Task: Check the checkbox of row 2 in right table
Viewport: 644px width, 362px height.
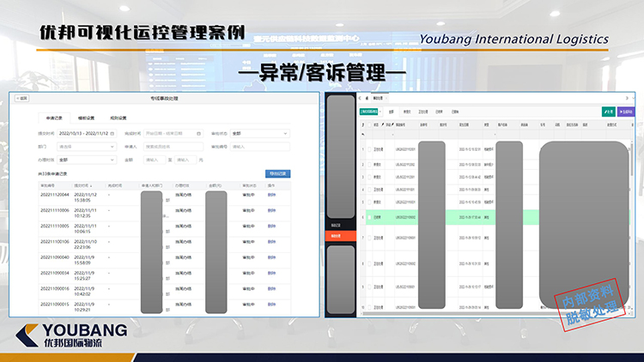Action: click(x=369, y=165)
